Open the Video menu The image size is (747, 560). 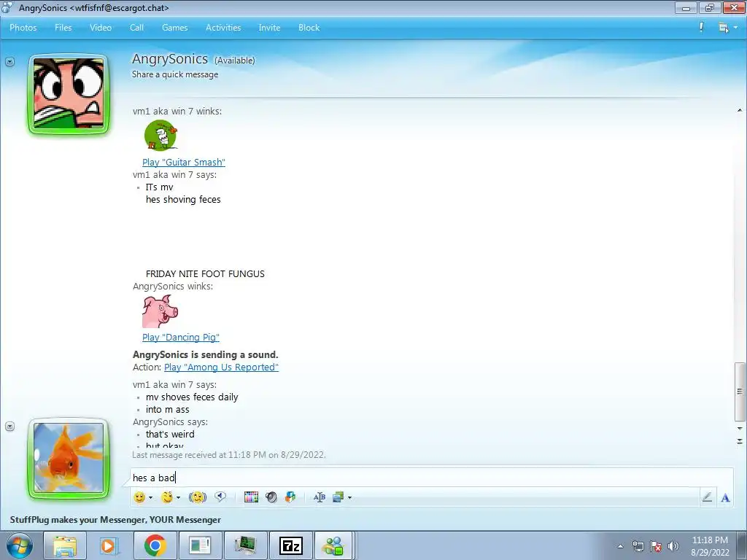coord(101,28)
